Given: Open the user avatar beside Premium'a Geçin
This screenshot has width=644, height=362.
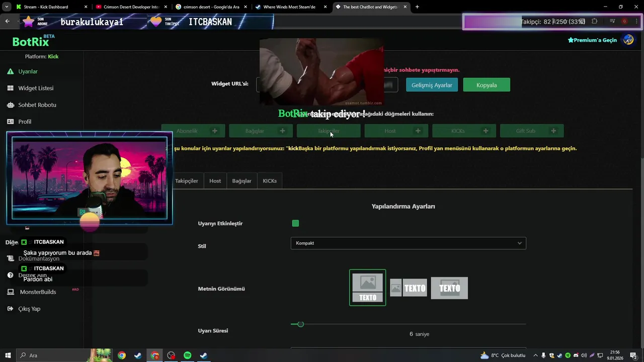Looking at the screenshot, I should [x=628, y=40].
